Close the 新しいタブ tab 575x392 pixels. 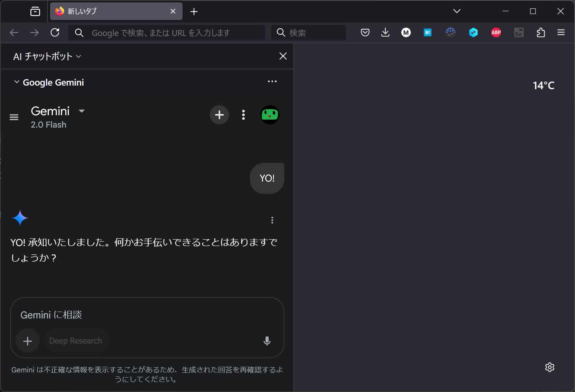point(173,11)
